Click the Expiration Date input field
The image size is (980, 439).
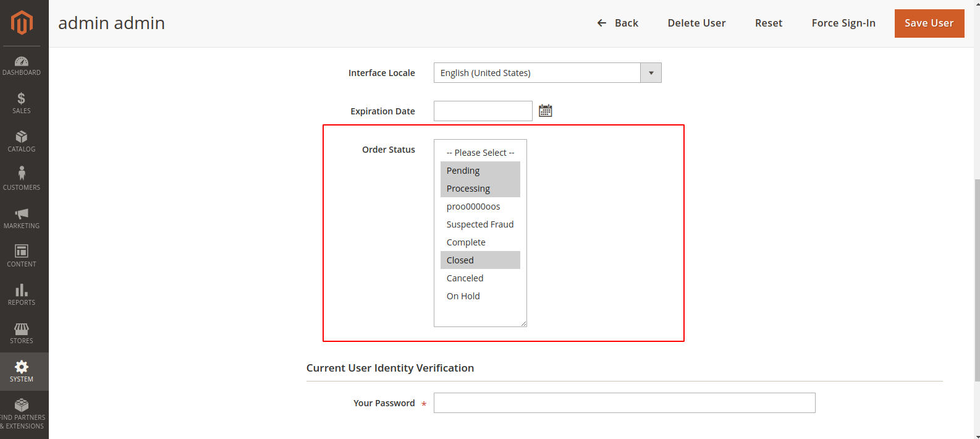click(483, 111)
